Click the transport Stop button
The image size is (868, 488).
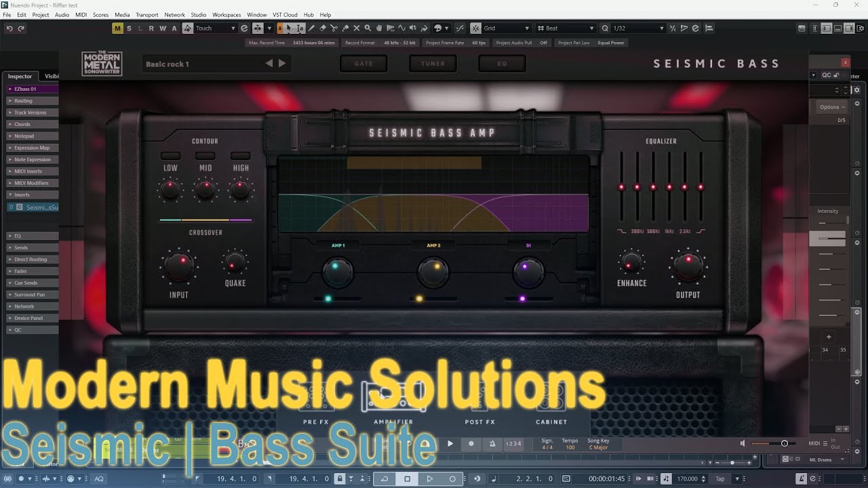[407, 479]
